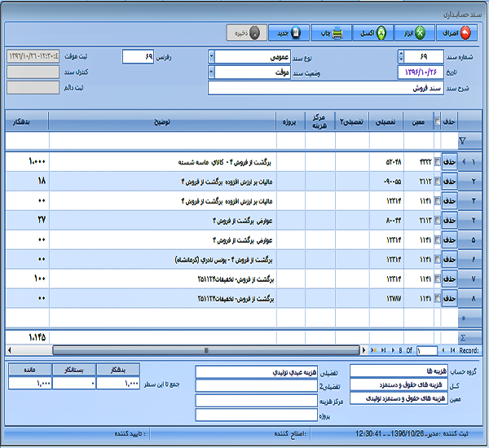
Task: Click حذف delete button in row ۲
Action: click(449, 181)
